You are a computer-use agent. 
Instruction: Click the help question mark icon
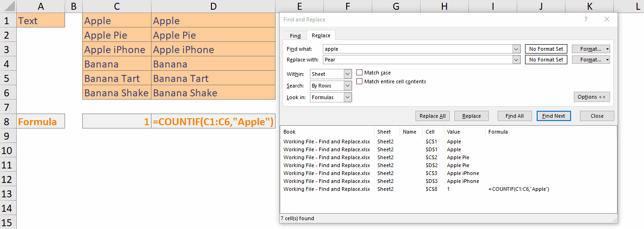pyautogui.click(x=585, y=20)
